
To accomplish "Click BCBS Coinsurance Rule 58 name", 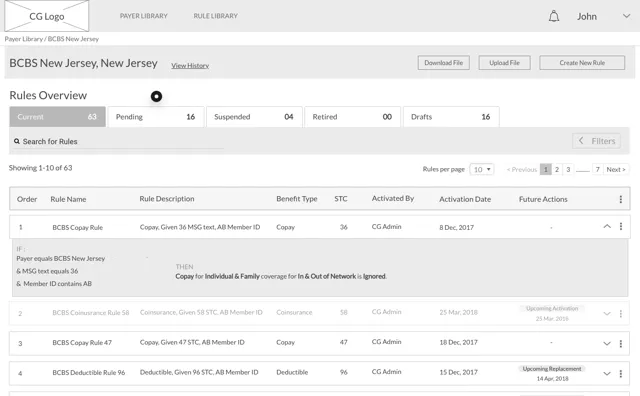I will (x=91, y=313).
